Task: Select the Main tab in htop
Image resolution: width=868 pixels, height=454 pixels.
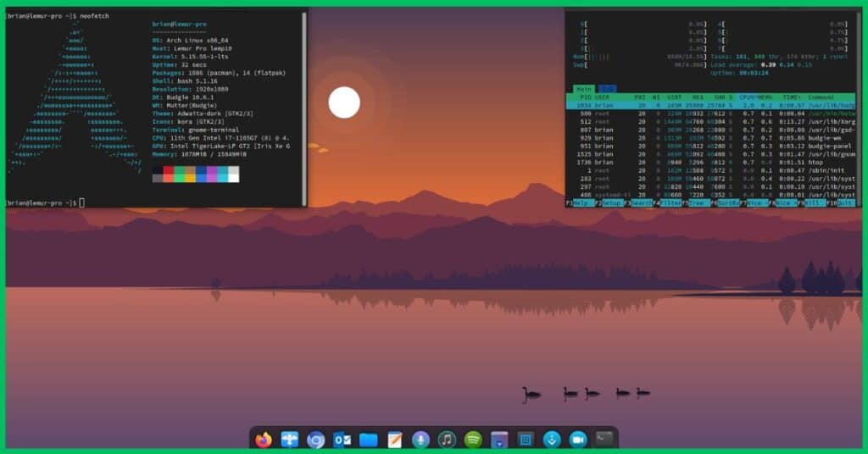Action: tap(584, 89)
